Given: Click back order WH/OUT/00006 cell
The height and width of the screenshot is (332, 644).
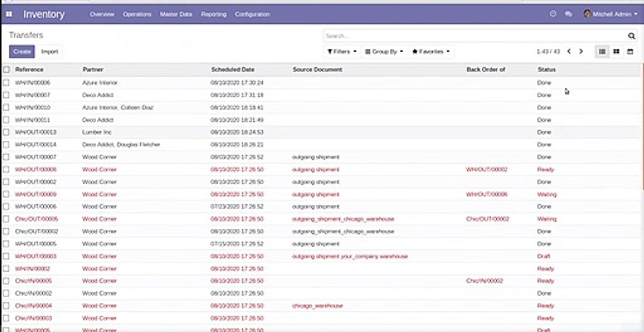Looking at the screenshot, I should point(487,195).
